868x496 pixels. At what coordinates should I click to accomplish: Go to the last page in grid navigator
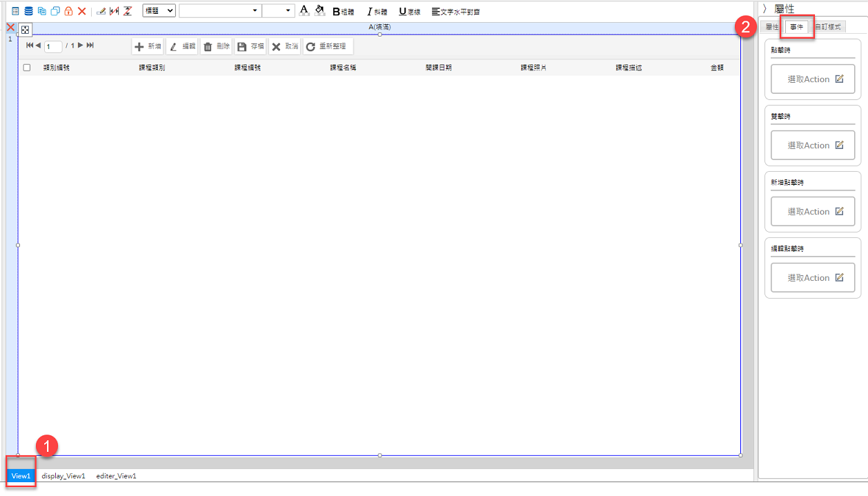point(90,46)
